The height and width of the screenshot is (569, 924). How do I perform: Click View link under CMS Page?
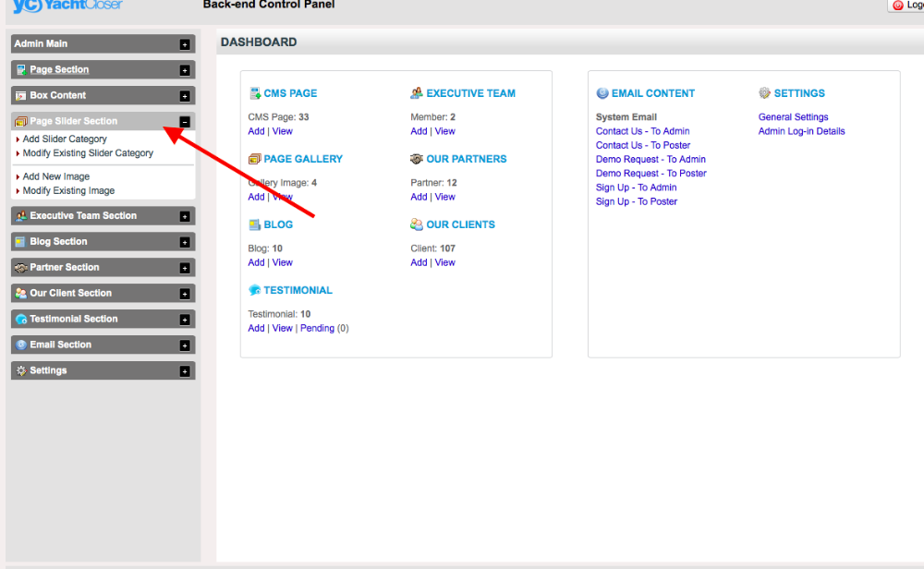(x=282, y=131)
